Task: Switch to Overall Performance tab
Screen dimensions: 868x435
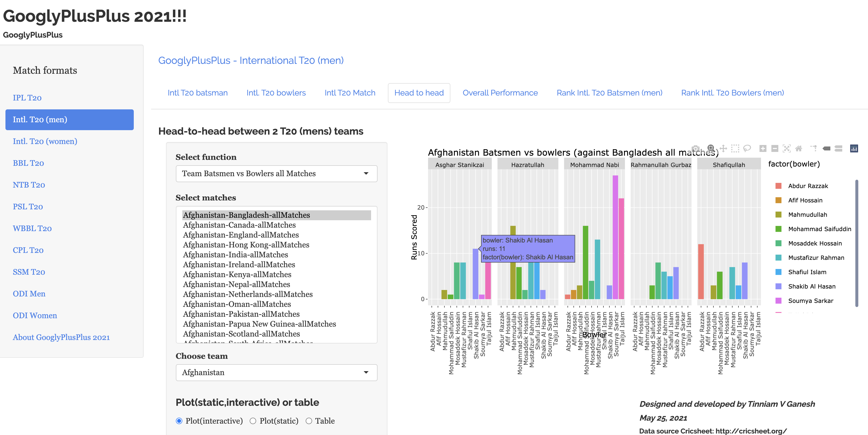Action: click(x=500, y=93)
